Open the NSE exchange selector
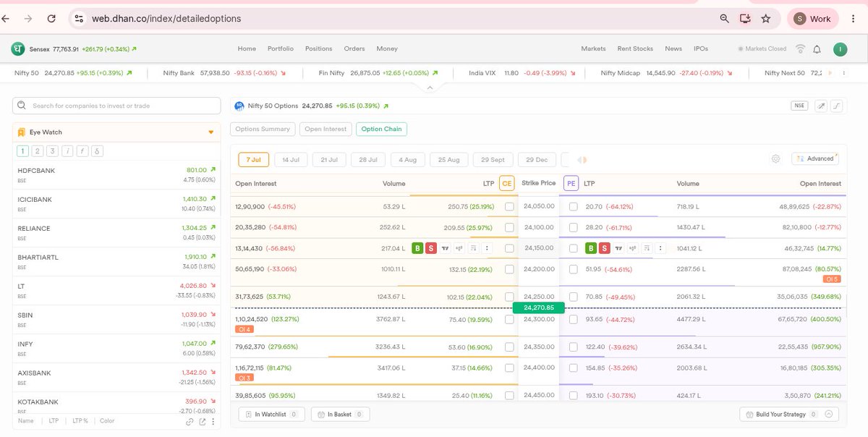Viewport: 868px width, 437px height. pyautogui.click(x=799, y=106)
